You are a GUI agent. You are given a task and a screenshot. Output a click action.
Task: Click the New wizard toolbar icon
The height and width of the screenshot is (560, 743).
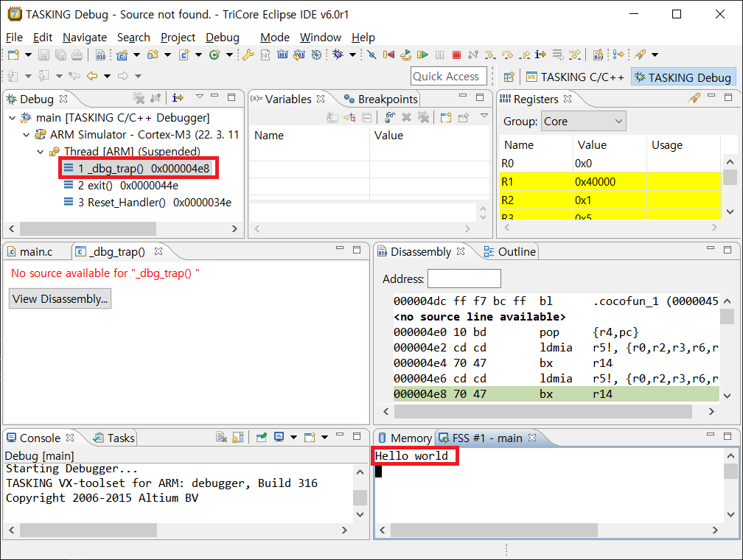(x=13, y=55)
